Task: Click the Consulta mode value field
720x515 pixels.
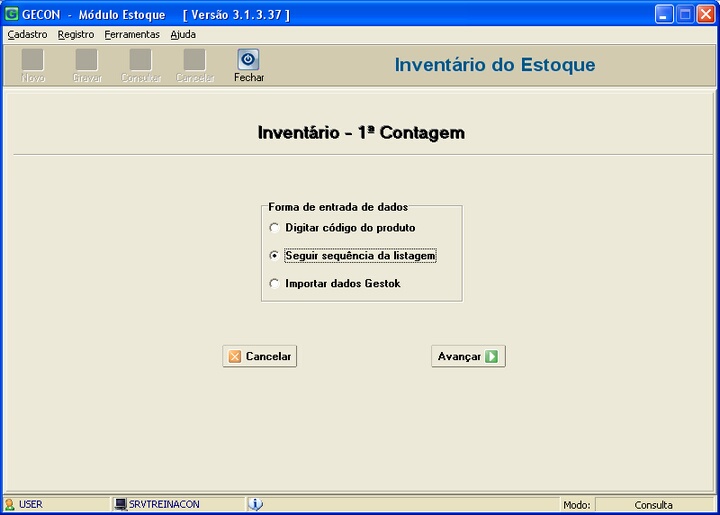Action: pos(653,505)
